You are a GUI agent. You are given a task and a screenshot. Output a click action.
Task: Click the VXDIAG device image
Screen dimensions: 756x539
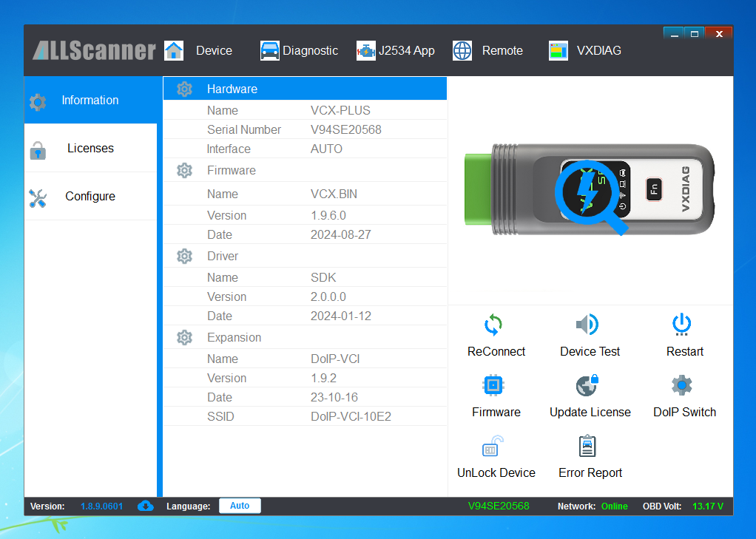[590, 190]
